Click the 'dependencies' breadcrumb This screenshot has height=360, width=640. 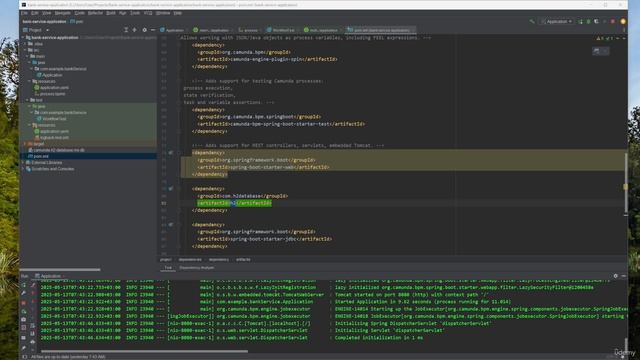tap(190, 260)
